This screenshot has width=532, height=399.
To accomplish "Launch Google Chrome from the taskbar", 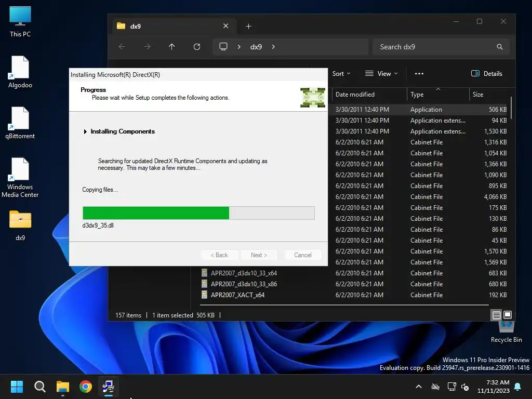I will click(86, 387).
